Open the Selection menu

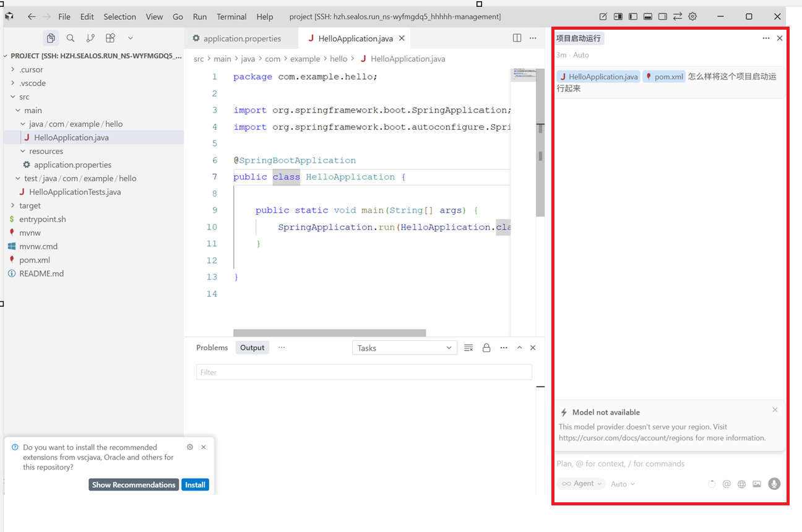point(119,17)
